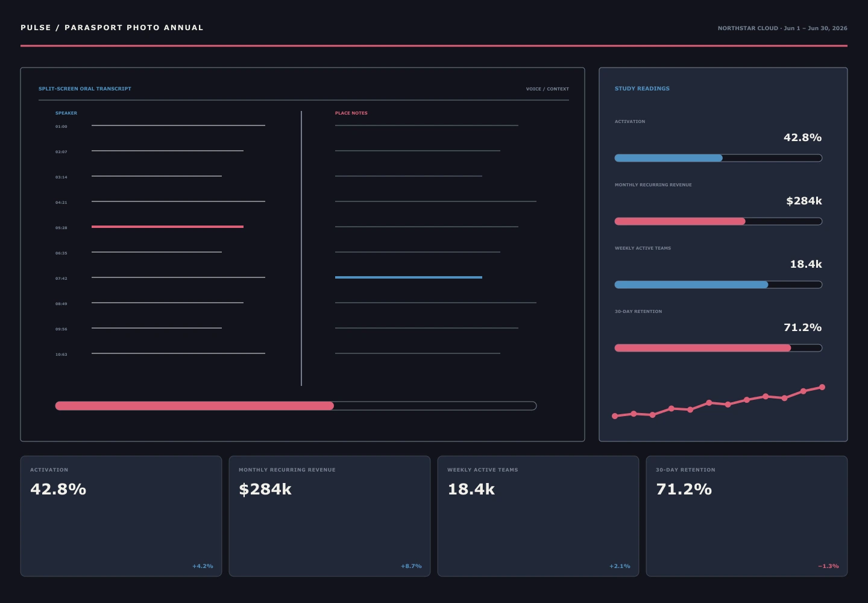The width and height of the screenshot is (868, 603).
Task: Select the 09:56 transcript timestamp
Action: (x=61, y=329)
